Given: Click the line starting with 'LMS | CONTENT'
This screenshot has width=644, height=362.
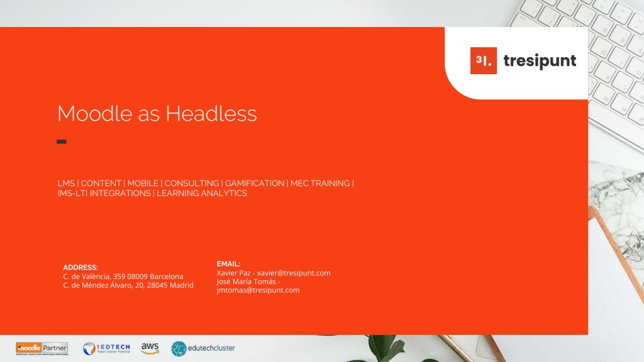Looking at the screenshot, I should pyautogui.click(x=206, y=184).
